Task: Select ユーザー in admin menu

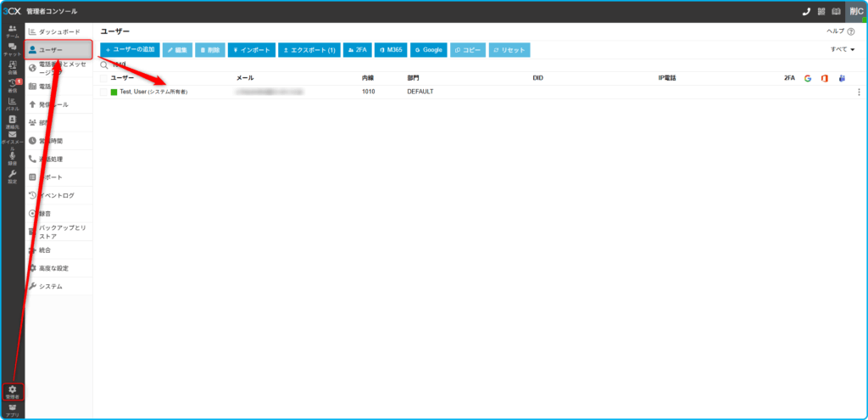Action: 58,50
